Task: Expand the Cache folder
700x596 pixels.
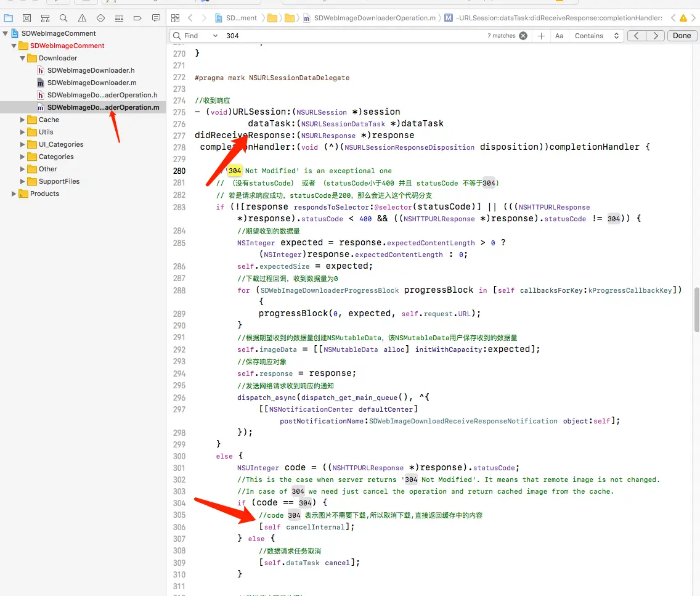Action: [22, 120]
